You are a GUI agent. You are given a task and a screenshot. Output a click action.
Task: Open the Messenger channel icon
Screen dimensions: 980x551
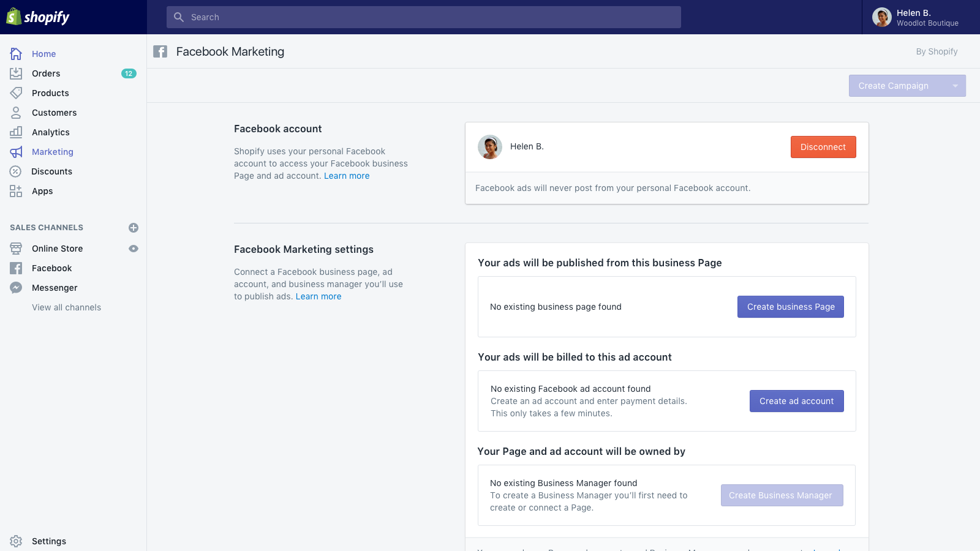[16, 288]
